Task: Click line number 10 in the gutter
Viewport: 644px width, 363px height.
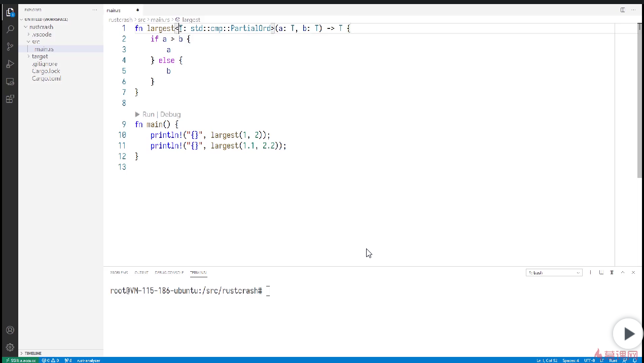Action: [122, 135]
